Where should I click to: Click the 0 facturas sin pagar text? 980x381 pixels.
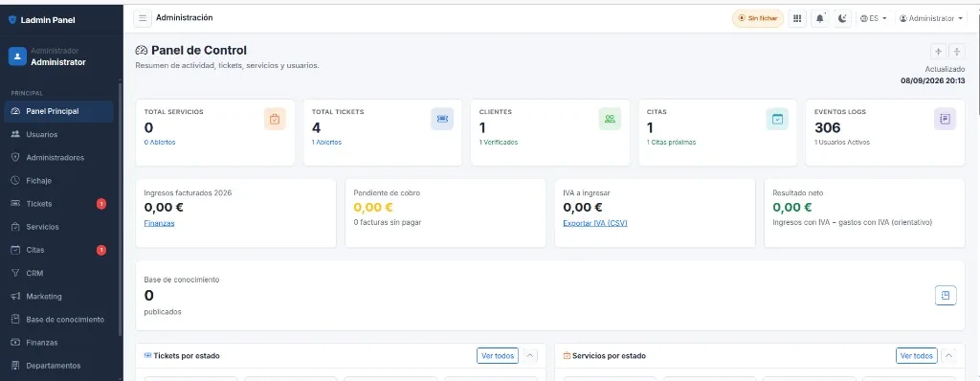(x=388, y=223)
